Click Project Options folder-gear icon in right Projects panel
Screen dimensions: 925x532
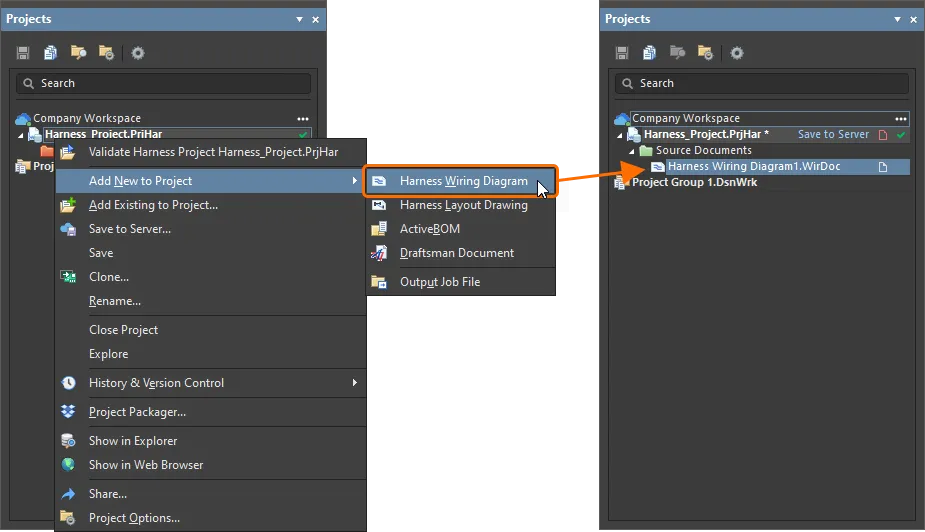click(705, 53)
